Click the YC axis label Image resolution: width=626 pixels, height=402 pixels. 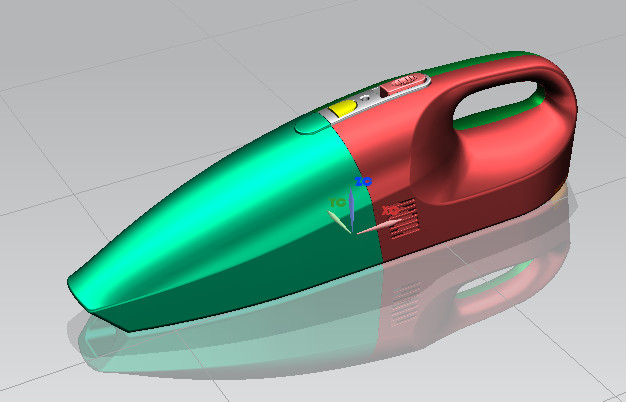[x=337, y=203]
